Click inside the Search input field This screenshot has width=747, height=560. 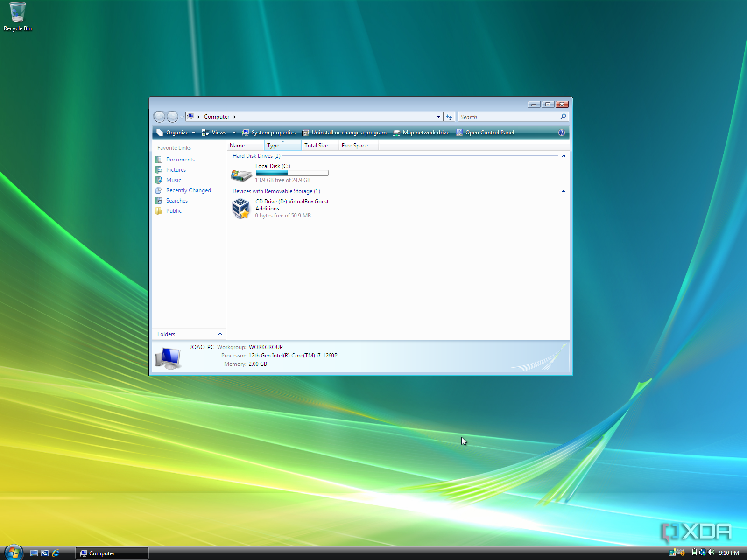(509, 117)
